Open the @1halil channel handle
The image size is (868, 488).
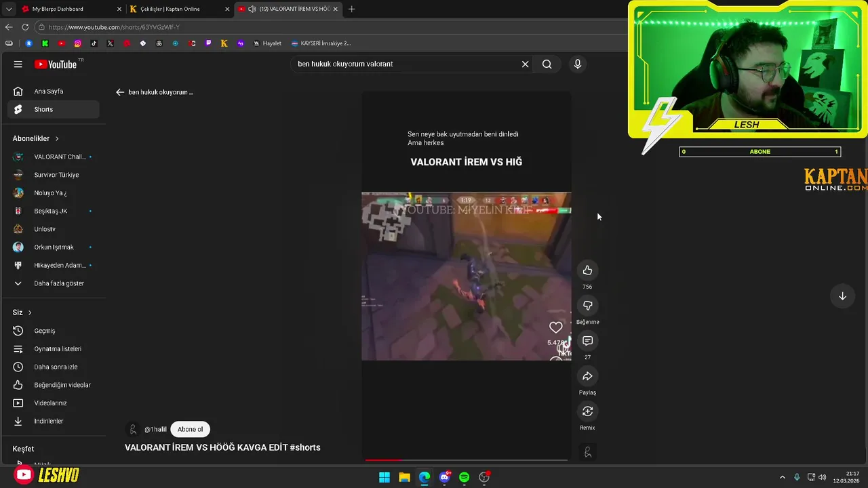(155, 429)
